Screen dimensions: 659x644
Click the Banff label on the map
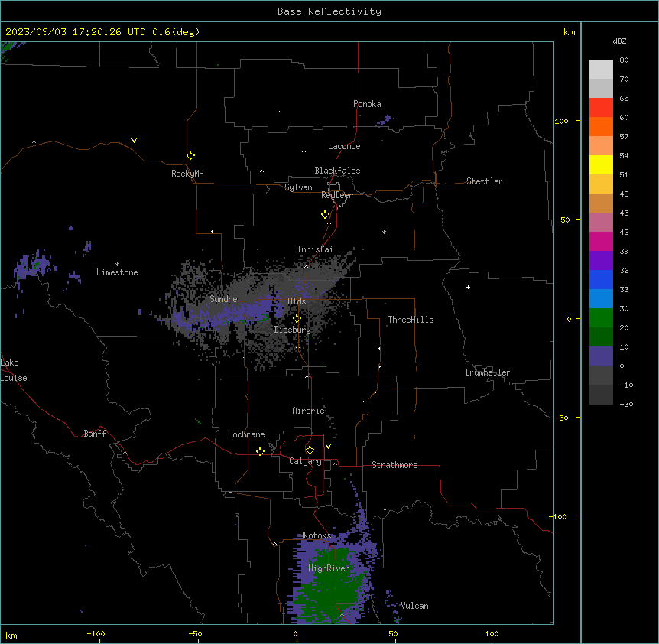tap(95, 434)
